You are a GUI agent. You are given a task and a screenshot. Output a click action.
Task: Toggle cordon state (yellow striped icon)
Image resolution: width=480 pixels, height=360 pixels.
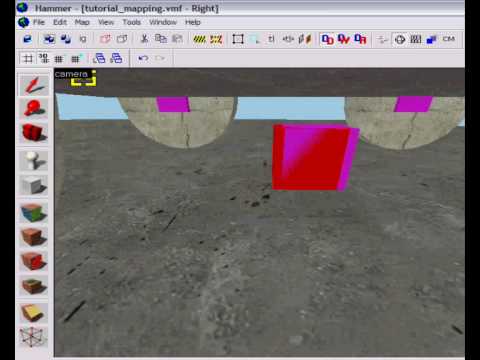tap(200, 39)
